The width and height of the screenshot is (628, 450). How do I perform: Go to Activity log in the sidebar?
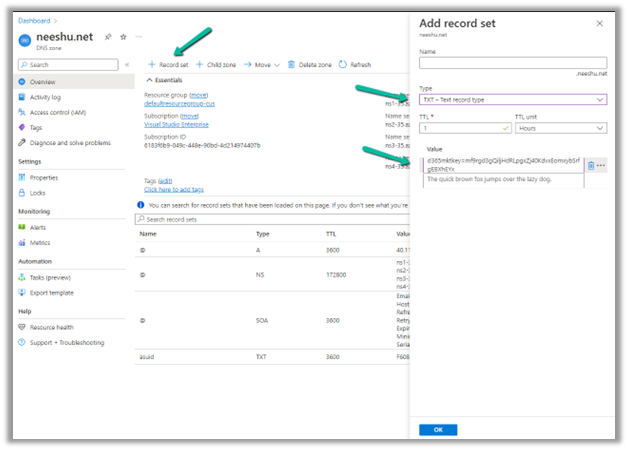[x=45, y=97]
